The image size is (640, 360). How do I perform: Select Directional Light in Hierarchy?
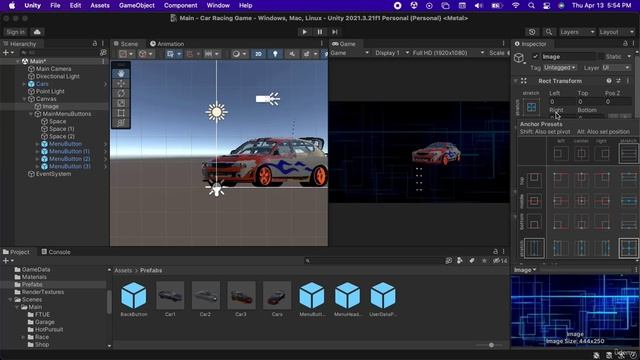click(58, 76)
